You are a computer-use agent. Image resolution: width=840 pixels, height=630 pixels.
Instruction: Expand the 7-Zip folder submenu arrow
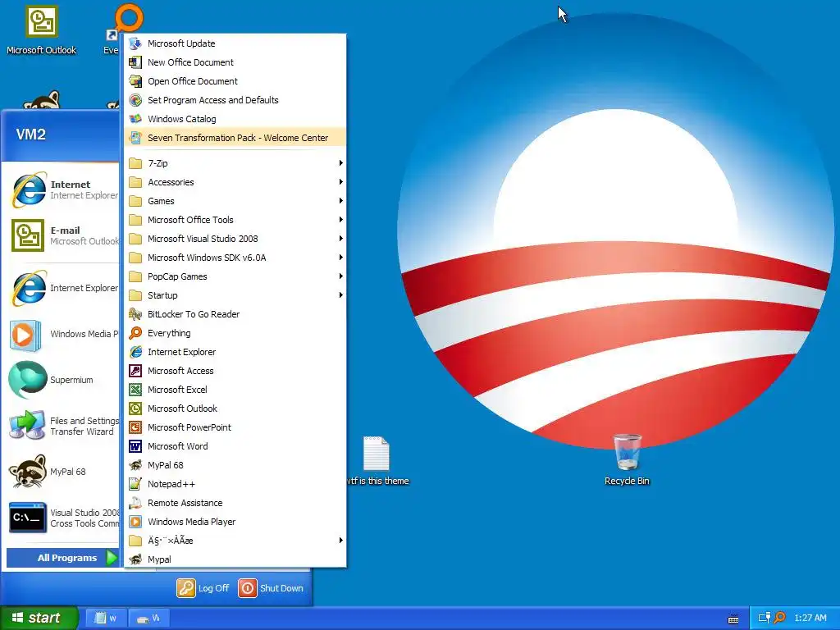tap(340, 163)
